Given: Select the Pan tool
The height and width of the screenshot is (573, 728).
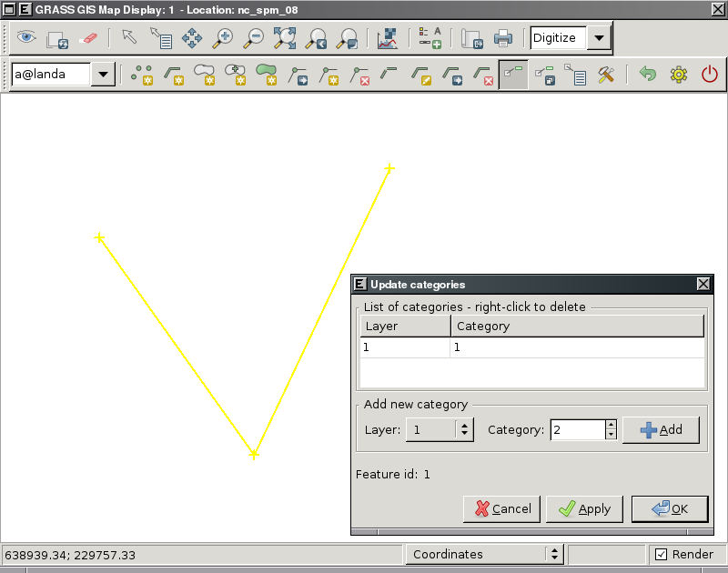Looking at the screenshot, I should (x=192, y=38).
